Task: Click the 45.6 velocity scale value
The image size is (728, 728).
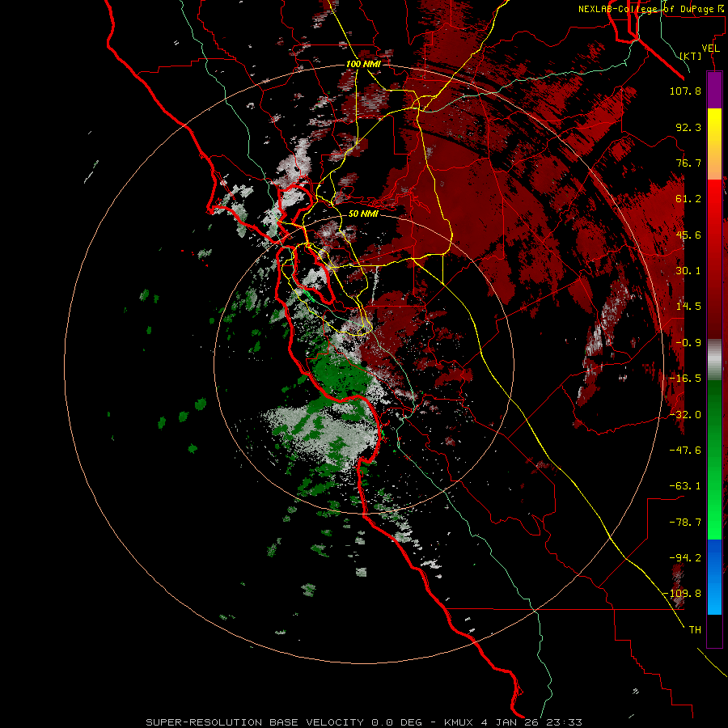Action: click(x=688, y=235)
